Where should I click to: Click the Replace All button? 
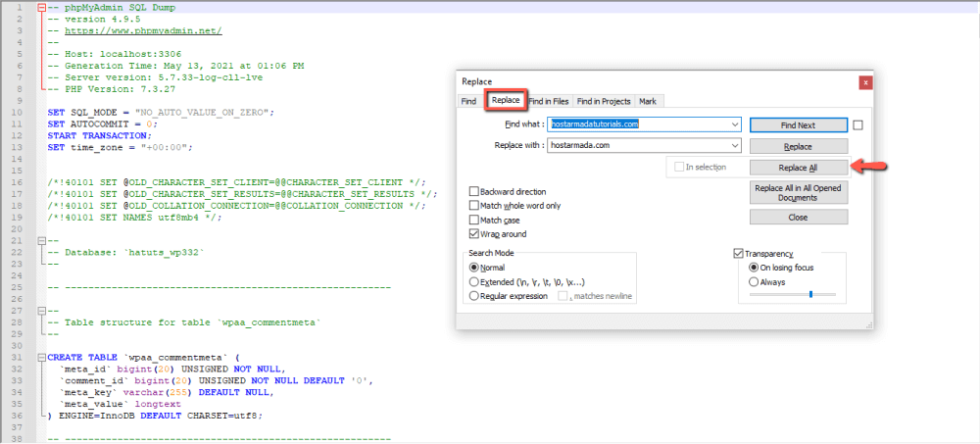(798, 168)
